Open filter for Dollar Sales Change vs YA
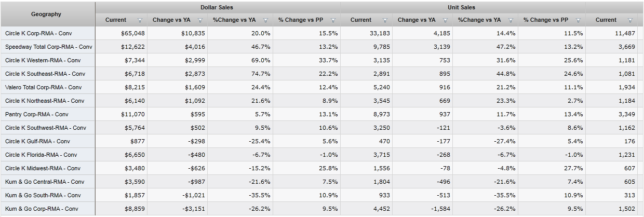This screenshot has height=217, width=644. (x=200, y=20)
